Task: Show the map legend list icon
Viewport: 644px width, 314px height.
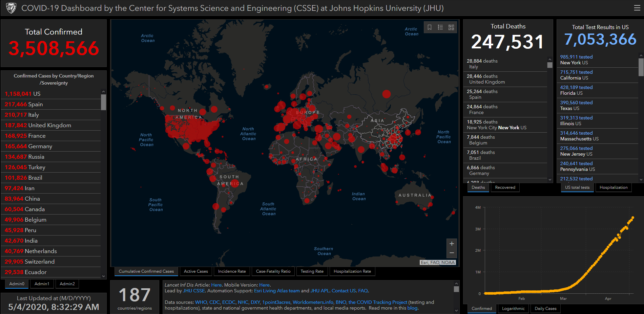Action: pos(440,27)
